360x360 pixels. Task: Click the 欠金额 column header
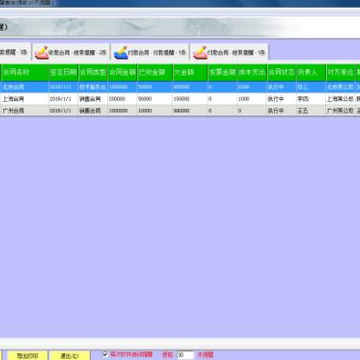click(190, 72)
